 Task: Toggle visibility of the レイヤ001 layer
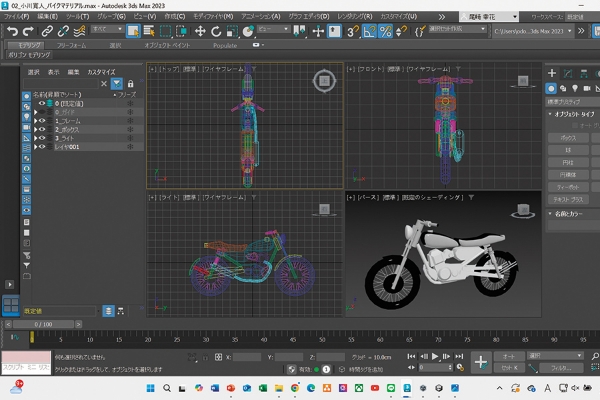[43, 147]
